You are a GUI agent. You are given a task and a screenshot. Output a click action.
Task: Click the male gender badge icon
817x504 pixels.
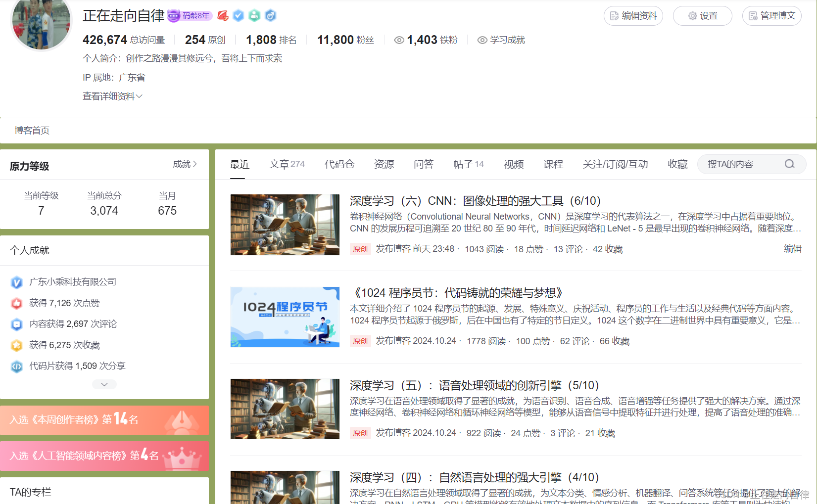click(270, 16)
